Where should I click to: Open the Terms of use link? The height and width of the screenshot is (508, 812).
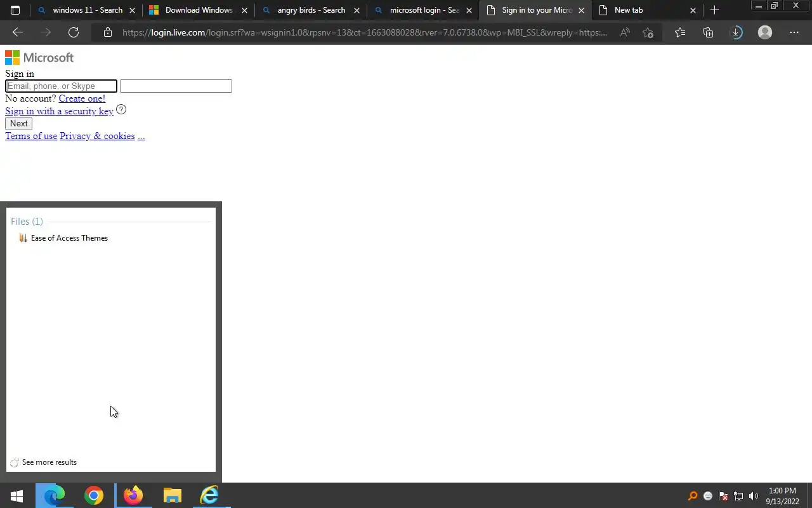(x=31, y=136)
